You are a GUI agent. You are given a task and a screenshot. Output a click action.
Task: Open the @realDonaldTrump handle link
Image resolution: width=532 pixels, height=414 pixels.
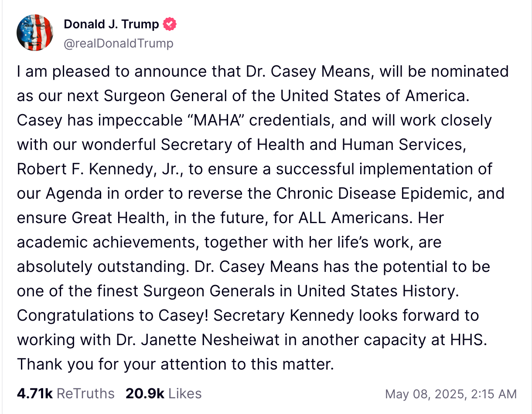click(x=118, y=43)
